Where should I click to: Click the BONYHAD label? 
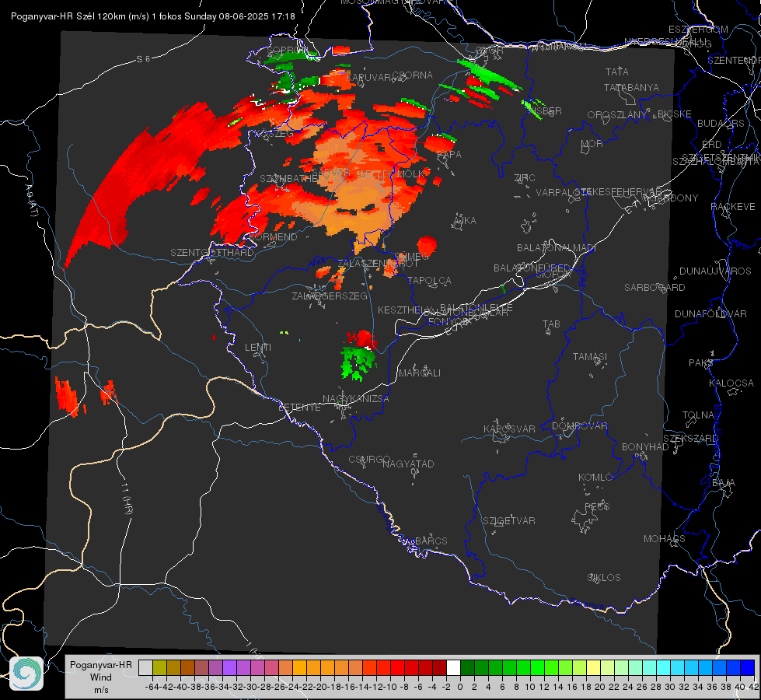pos(645,447)
